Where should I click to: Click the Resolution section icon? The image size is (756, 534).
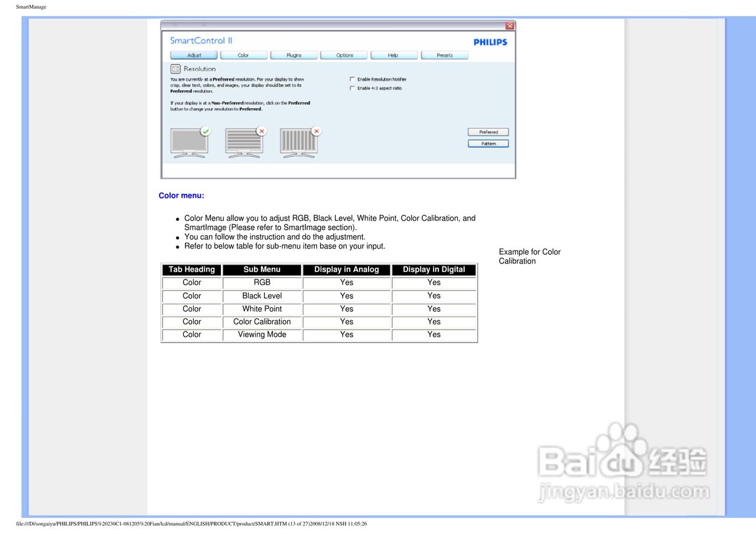click(175, 69)
